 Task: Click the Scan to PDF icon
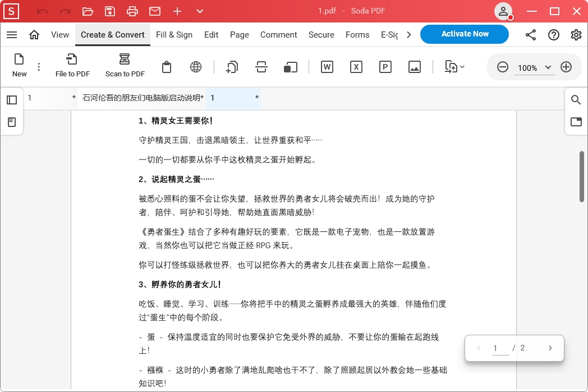(125, 60)
